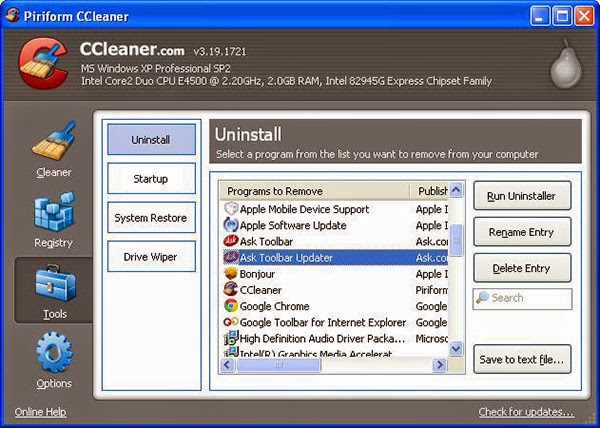Switch to the Startup tab

[x=152, y=179]
